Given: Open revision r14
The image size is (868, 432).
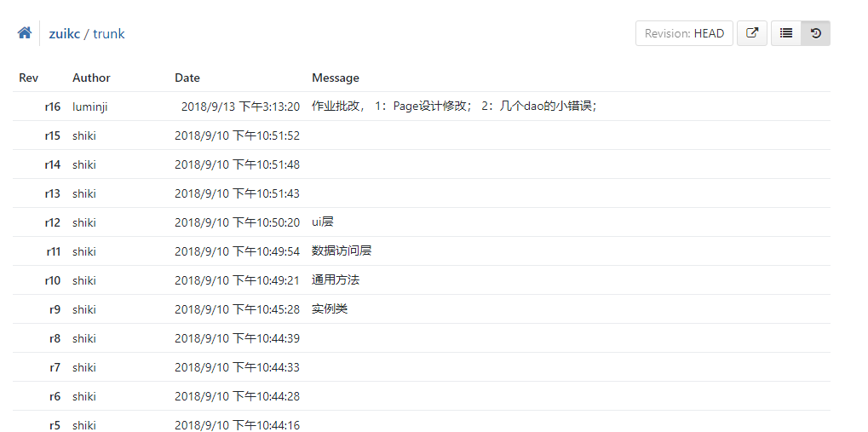Looking at the screenshot, I should (53, 164).
